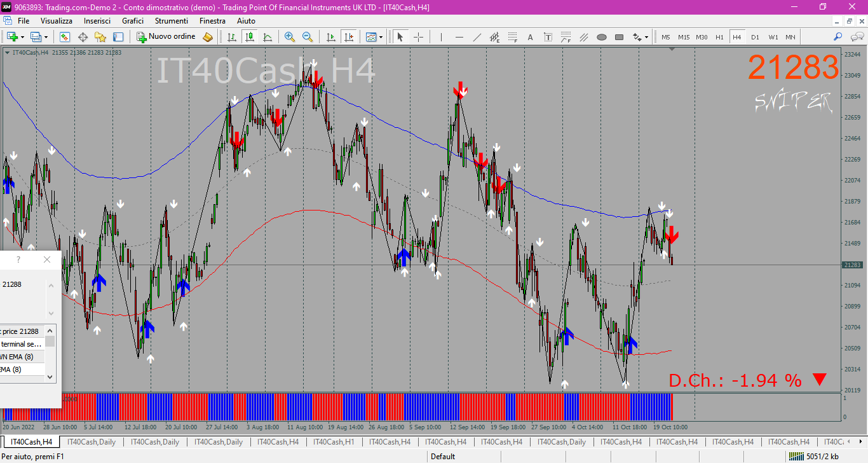
Task: Switch to the first IT40Cash,Daily chart tab
Action: [x=92, y=441]
